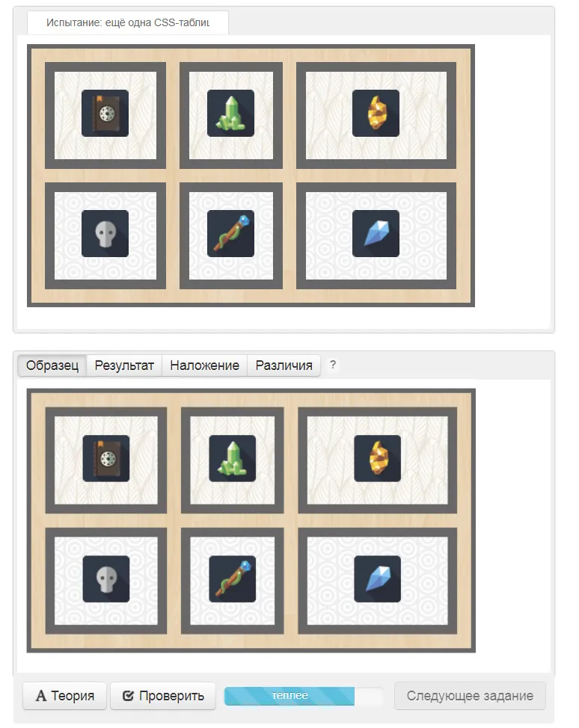The height and width of the screenshot is (728, 579).
Task: Select the skull icon in top preview
Action: coord(105,233)
